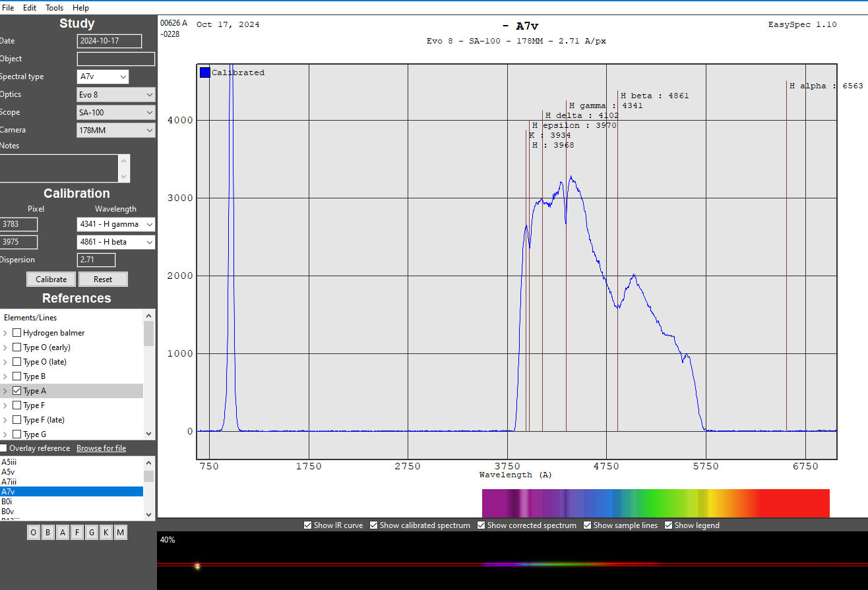Select A7iii in the reference list
This screenshot has height=590, width=868.
point(71,482)
